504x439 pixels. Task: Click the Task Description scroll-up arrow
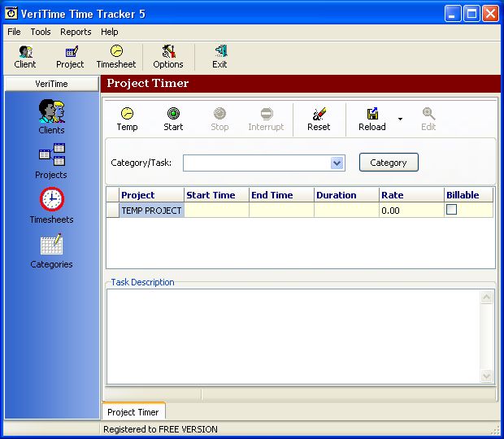[486, 297]
